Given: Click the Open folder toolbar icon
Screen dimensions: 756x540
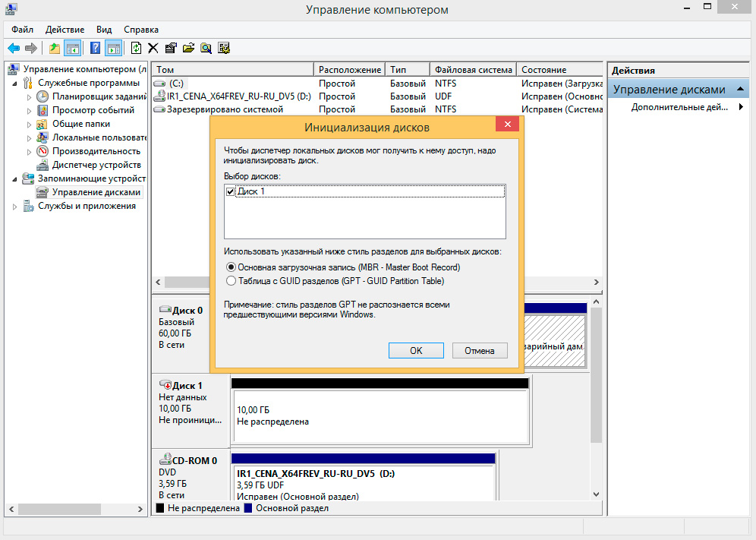Looking at the screenshot, I should tap(188, 48).
